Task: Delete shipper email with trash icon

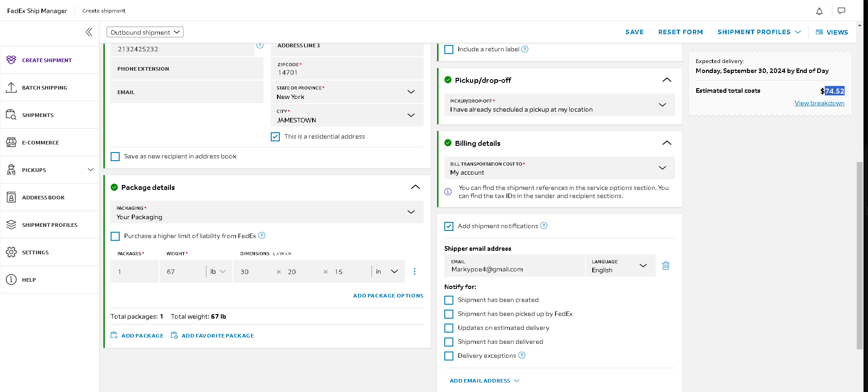Action: (666, 266)
